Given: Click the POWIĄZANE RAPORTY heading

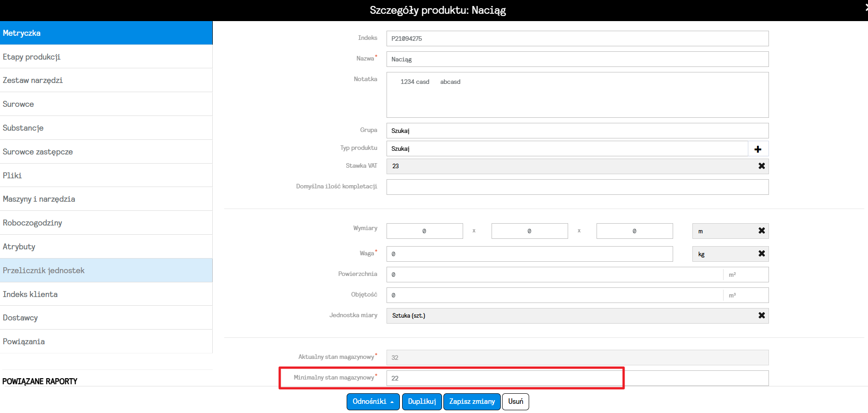Looking at the screenshot, I should [40, 381].
